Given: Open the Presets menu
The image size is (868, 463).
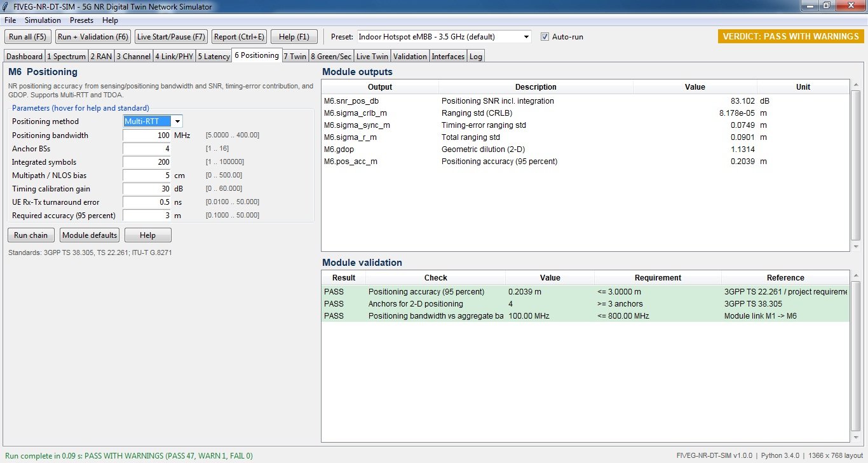Looking at the screenshot, I should [81, 20].
